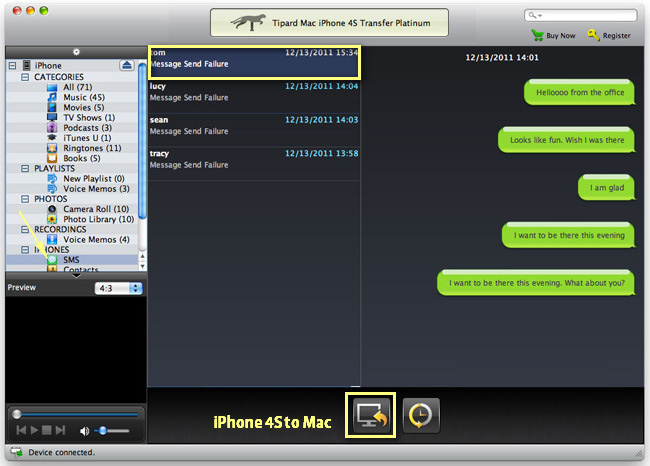Select iTunes U (1) category
This screenshot has width=650, height=466.
pos(87,138)
